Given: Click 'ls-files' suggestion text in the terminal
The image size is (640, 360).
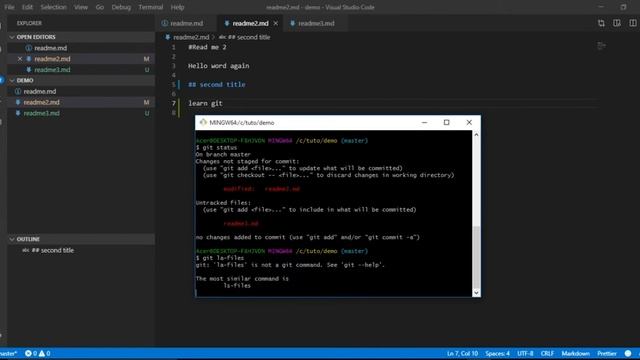Looking at the screenshot, I should [x=237, y=286].
